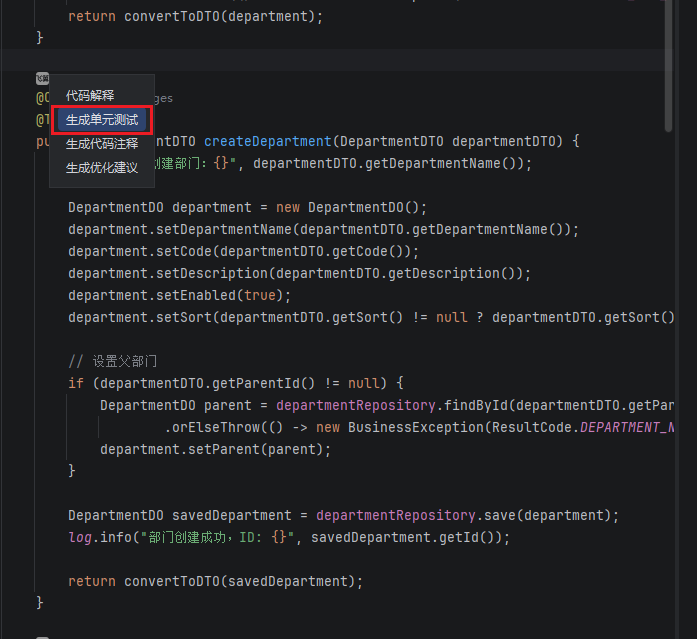697x639 pixels.
Task: Click the vertical scrollbar thumb in the editor
Action: 668,65
